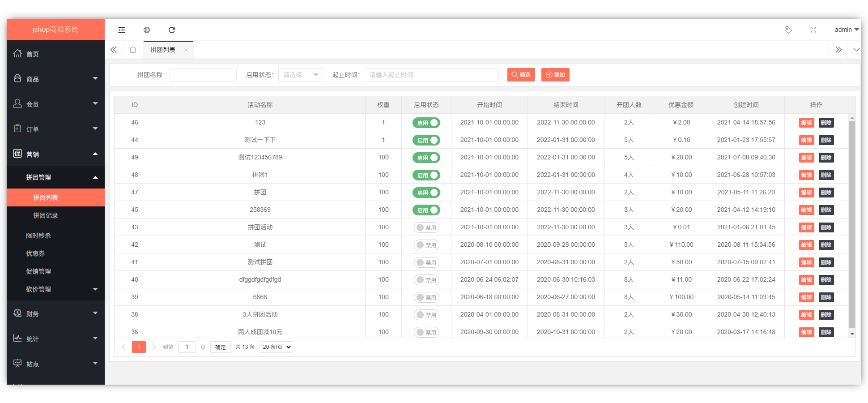
Task: Open the admin user dropdown
Action: point(847,30)
